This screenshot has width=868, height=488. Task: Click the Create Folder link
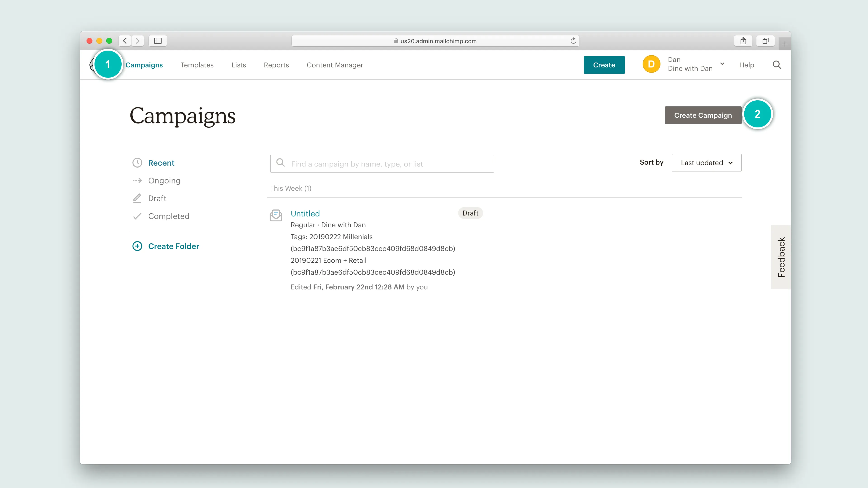coord(173,246)
